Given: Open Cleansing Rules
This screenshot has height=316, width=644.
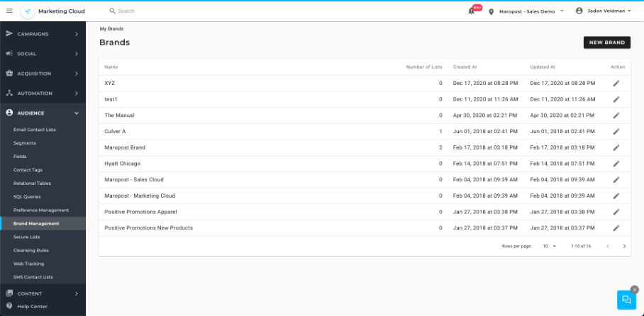Looking at the screenshot, I should [x=30, y=250].
